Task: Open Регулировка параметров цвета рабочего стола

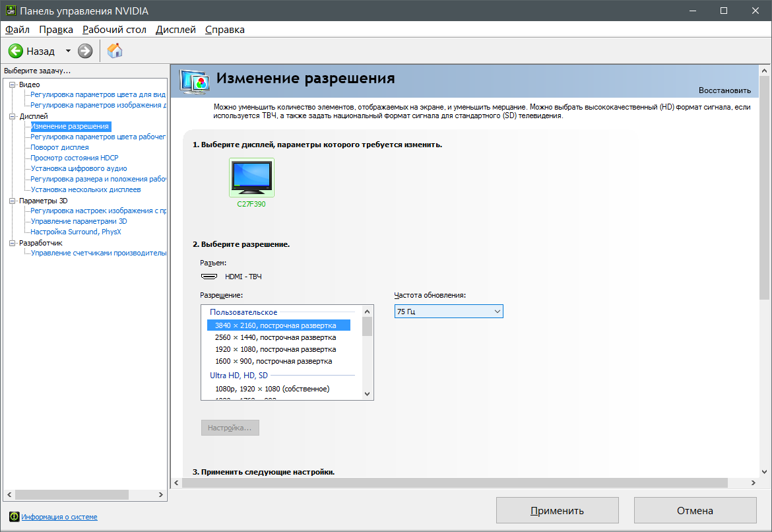Action: (98, 137)
